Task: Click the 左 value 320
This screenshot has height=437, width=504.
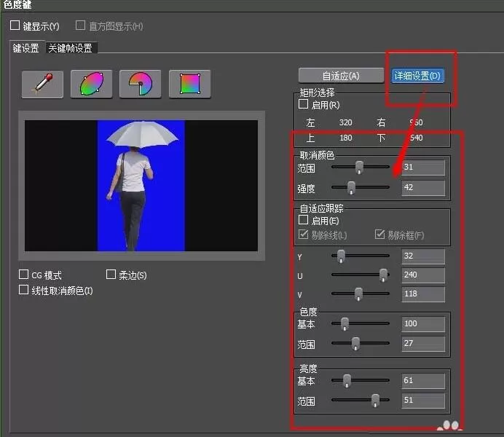Action: (345, 122)
